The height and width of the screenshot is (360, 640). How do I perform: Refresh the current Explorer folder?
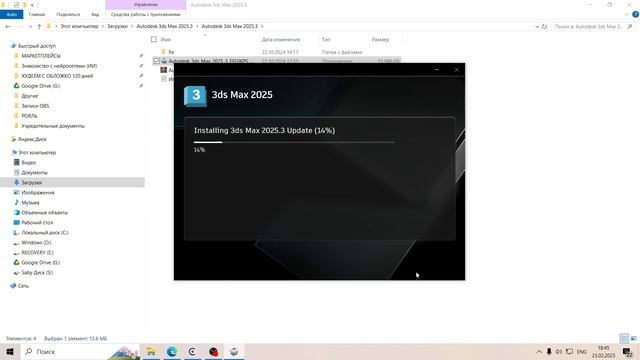tap(544, 26)
